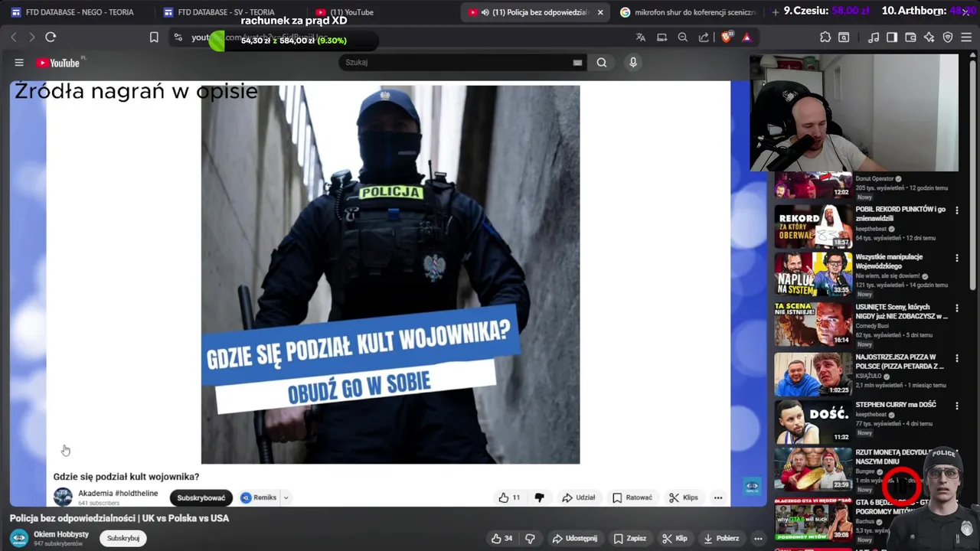
Task: Open the Brave playlist music note icon
Action: pos(874,37)
